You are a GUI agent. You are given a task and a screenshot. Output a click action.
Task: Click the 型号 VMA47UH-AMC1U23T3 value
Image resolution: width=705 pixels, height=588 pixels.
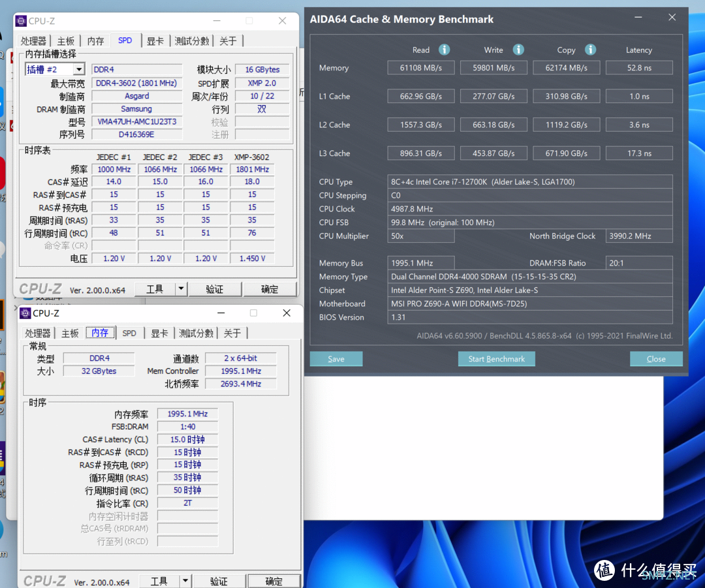point(137,121)
